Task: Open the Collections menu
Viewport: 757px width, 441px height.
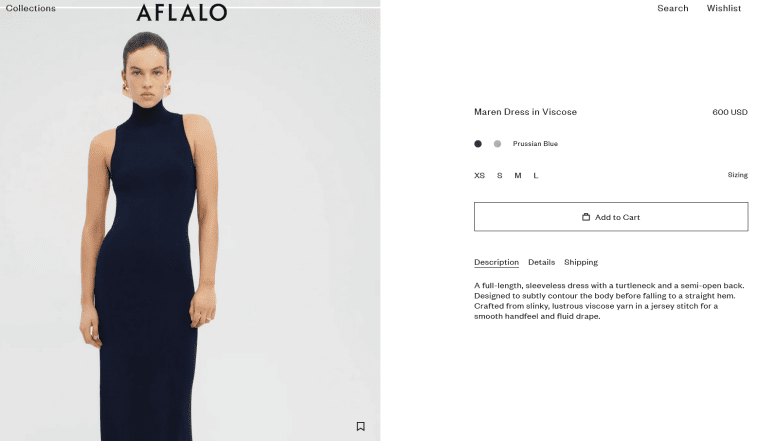Action: click(x=30, y=8)
